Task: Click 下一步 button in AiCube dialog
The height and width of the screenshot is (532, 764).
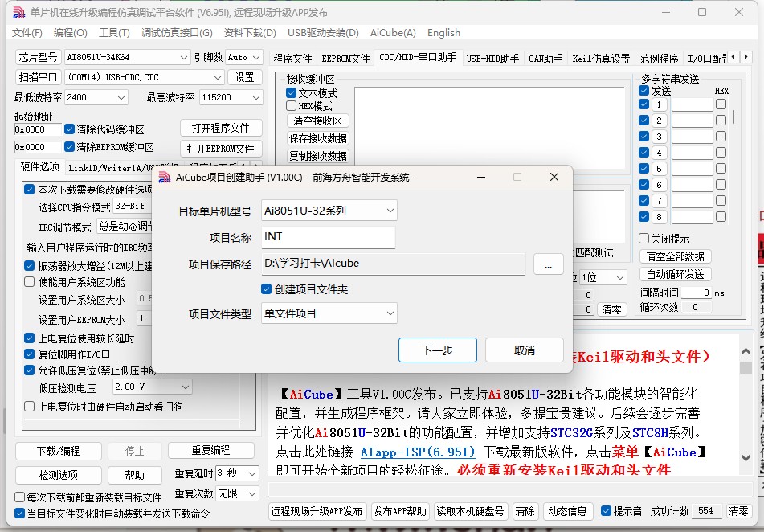Action: 438,350
